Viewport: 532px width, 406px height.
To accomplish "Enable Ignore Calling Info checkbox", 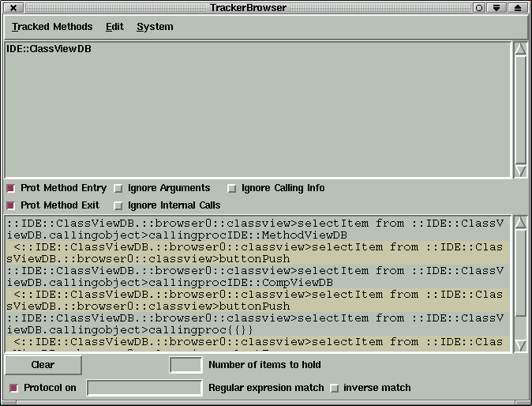I will 232,189.
